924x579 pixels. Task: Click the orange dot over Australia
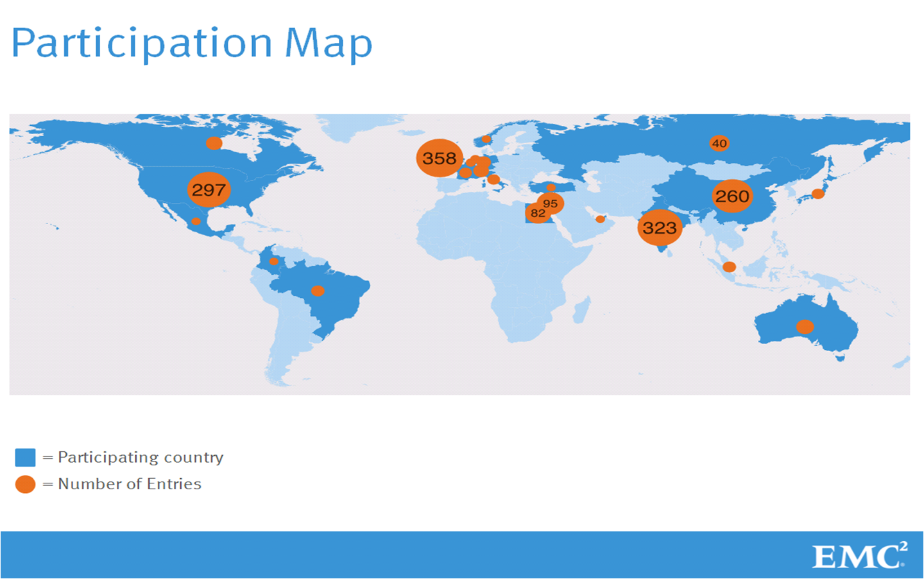(x=805, y=327)
